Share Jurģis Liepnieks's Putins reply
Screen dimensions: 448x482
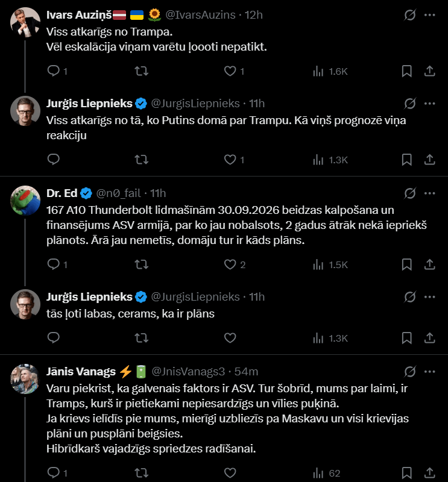tap(429, 160)
